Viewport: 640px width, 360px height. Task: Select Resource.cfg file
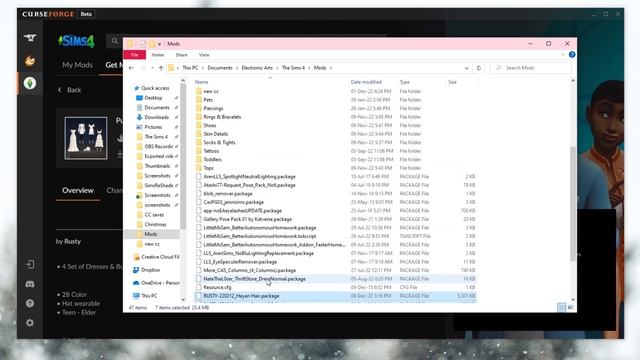click(217, 287)
